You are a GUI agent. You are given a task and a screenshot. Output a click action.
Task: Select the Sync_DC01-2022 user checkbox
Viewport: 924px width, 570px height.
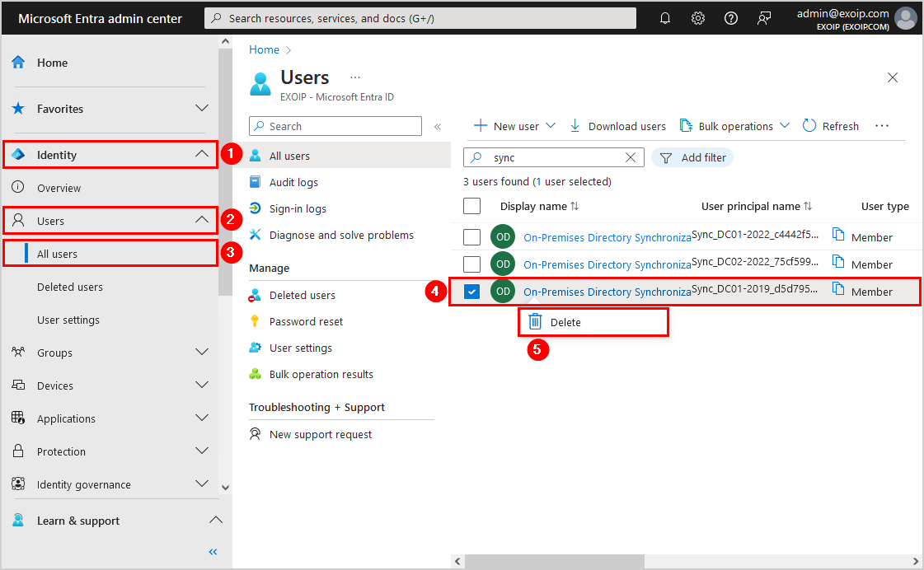[x=472, y=237]
